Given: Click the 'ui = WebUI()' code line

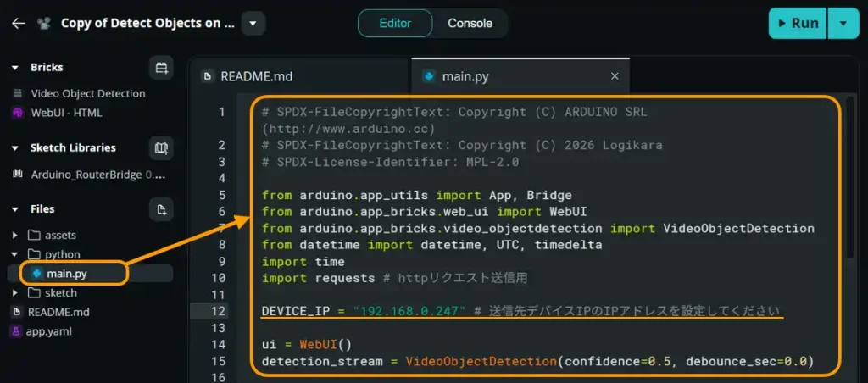Looking at the screenshot, I should [x=307, y=344].
